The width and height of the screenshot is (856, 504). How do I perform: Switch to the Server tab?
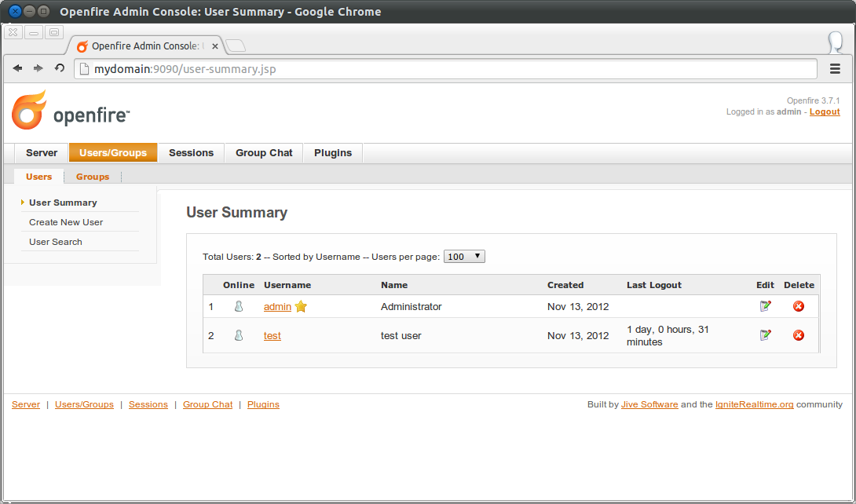[42, 153]
